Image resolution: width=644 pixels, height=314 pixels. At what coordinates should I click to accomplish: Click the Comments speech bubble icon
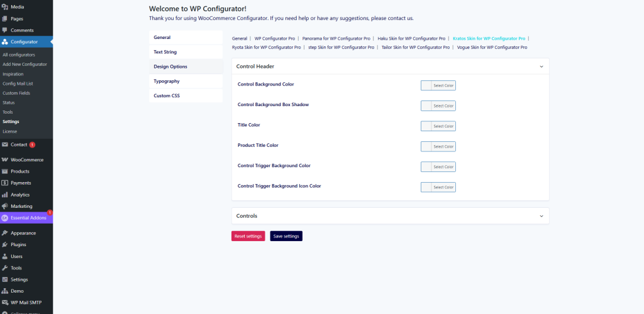5,30
